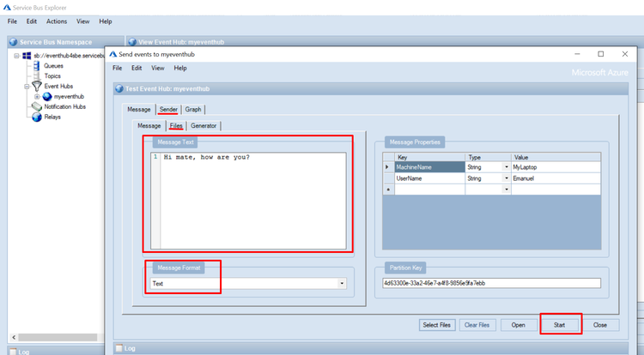This screenshot has width=644, height=355.
Task: Click the Start button to send events
Action: pyautogui.click(x=559, y=325)
